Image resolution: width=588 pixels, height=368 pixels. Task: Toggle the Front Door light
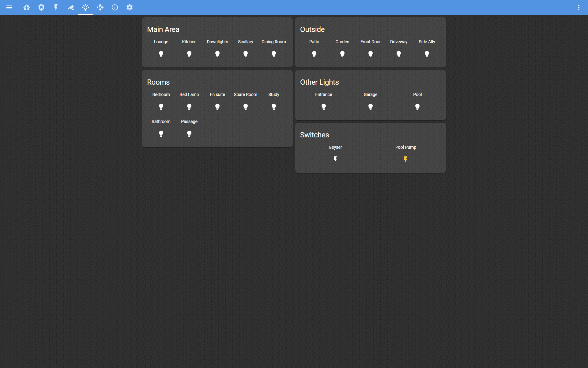point(371,54)
